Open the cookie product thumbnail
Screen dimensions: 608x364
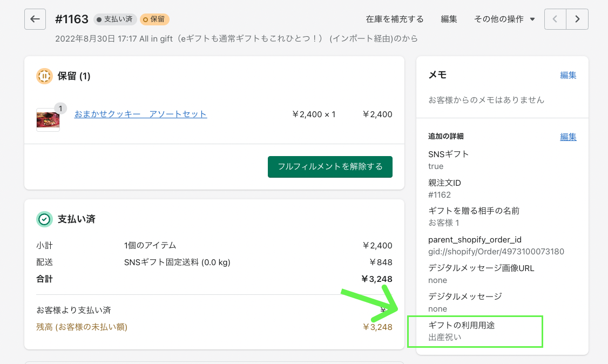coord(48,119)
